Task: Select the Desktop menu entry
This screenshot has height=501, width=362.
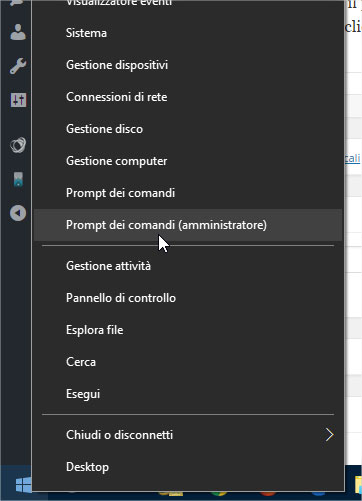Action: pos(188,467)
